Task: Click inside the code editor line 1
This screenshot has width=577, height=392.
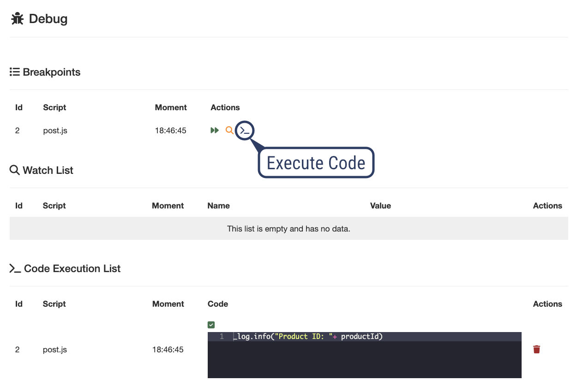Action: (x=365, y=337)
